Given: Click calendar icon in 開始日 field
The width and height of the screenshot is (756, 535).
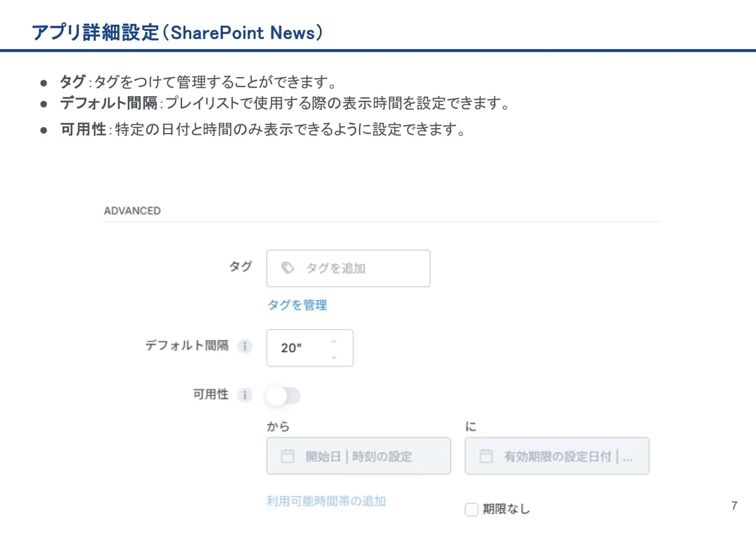Looking at the screenshot, I should (x=287, y=456).
